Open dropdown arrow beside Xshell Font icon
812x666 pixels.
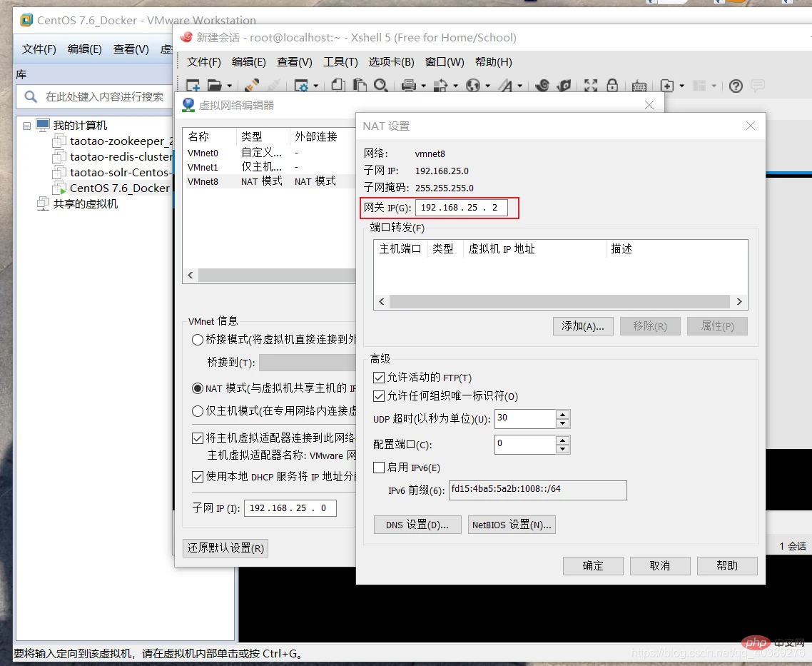(x=519, y=86)
